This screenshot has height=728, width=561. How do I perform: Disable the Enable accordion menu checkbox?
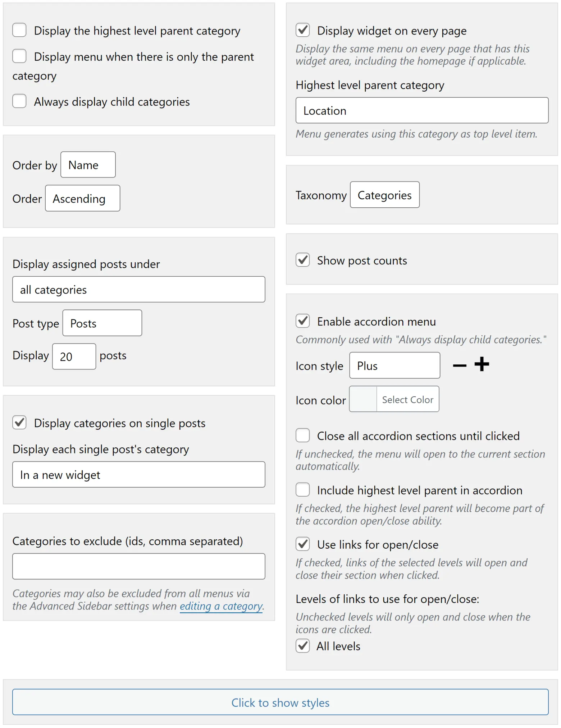302,321
